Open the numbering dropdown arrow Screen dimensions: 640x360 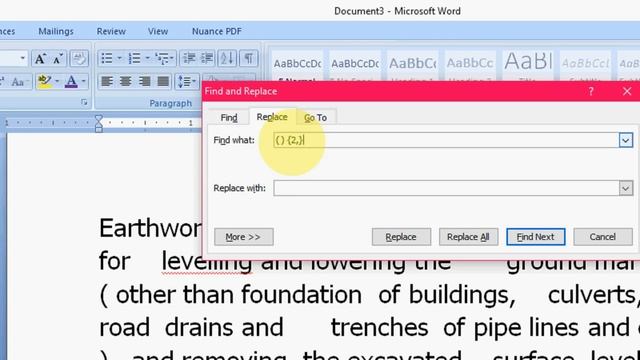pyautogui.click(x=147, y=58)
